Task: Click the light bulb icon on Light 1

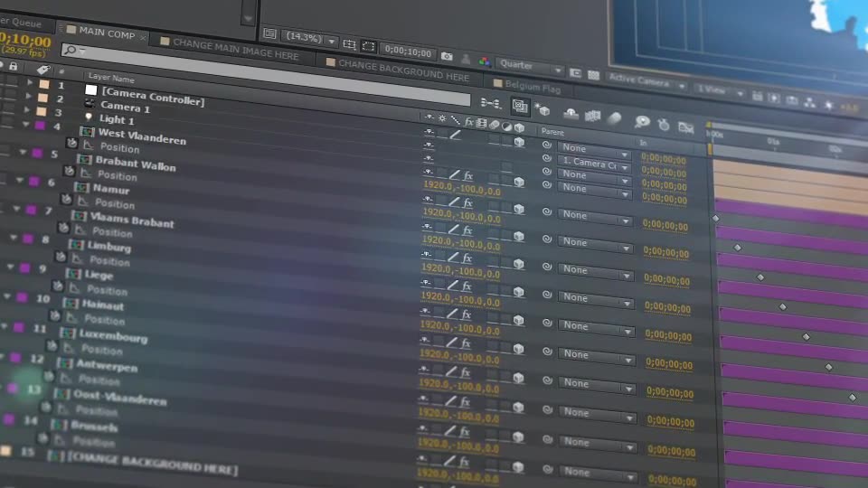Action: (88, 117)
